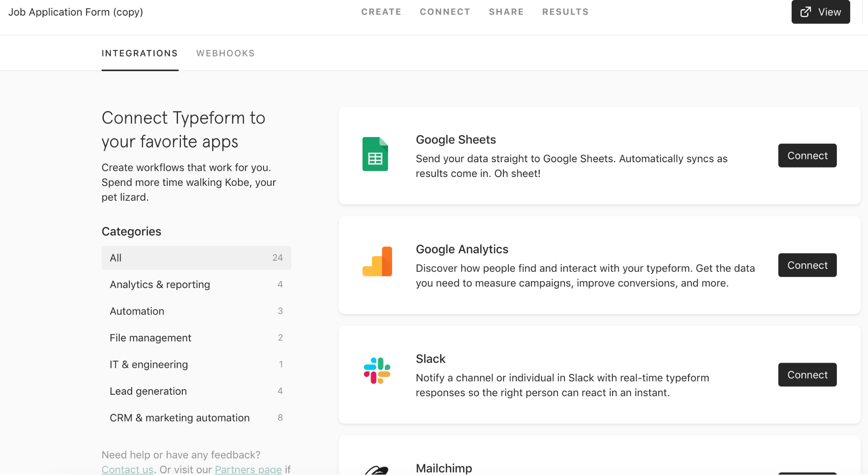The width and height of the screenshot is (868, 475).
Task: Click the Categories heading
Action: 131,232
